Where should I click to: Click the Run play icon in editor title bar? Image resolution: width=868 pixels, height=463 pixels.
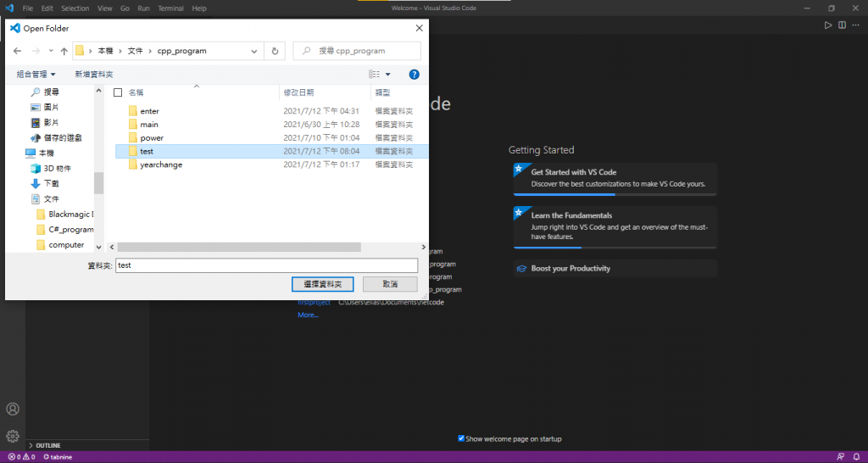(828, 25)
